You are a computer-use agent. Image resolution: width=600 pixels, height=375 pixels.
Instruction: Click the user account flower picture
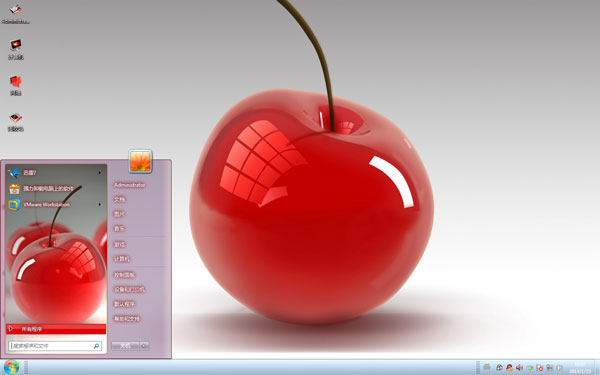pos(140,161)
